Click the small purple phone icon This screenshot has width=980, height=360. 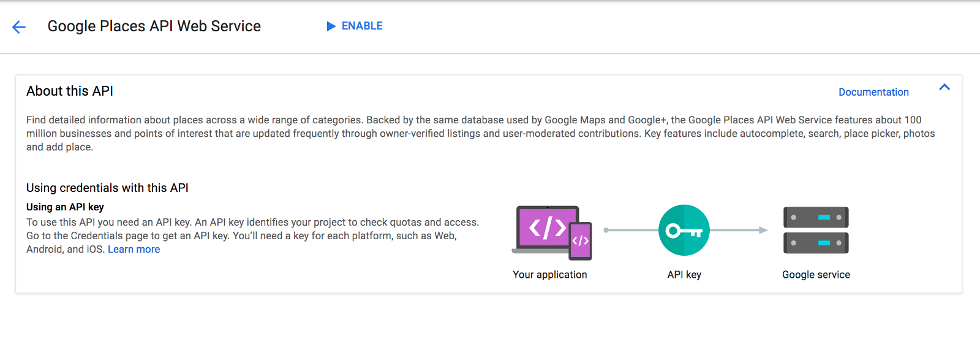coord(581,241)
